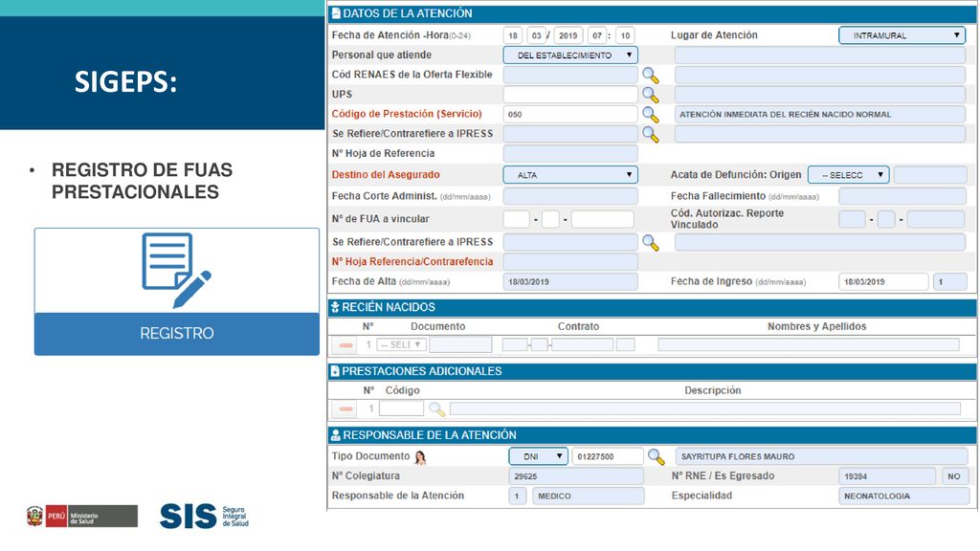
Task: Click the SIS Seguro Integral de Salud logo
Action: coord(204,516)
